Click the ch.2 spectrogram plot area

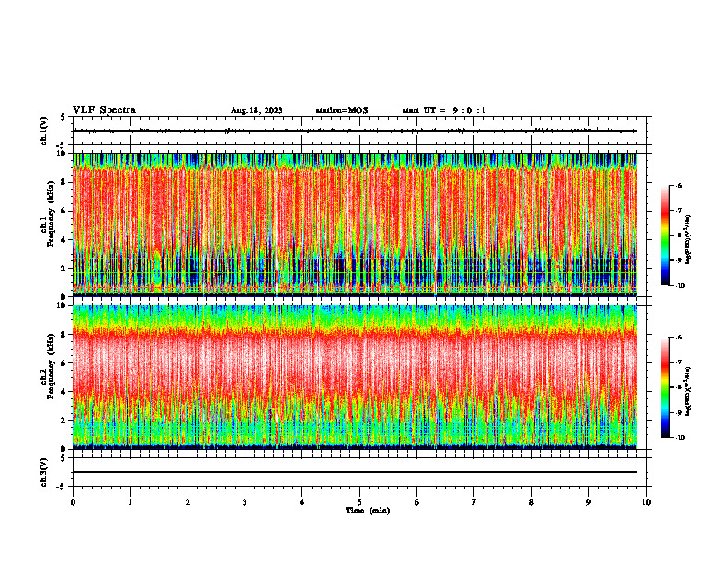point(355,377)
